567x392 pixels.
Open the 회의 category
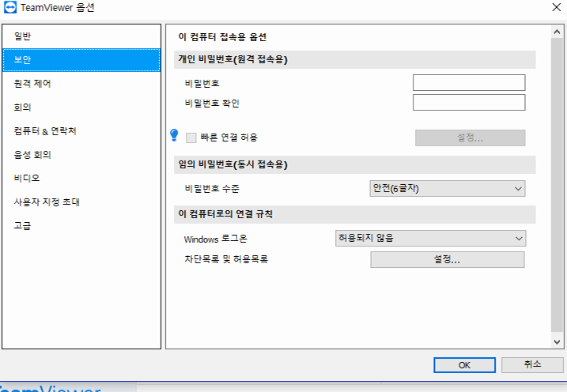pos(81,107)
